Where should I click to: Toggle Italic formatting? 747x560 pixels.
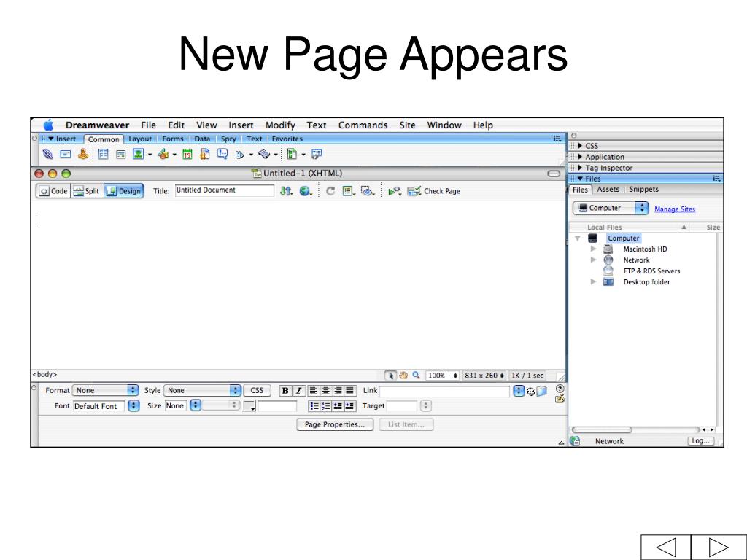click(x=298, y=391)
